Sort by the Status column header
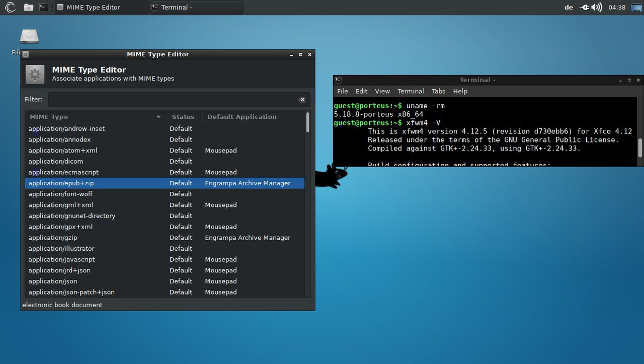This screenshot has width=644, height=364. pos(184,117)
